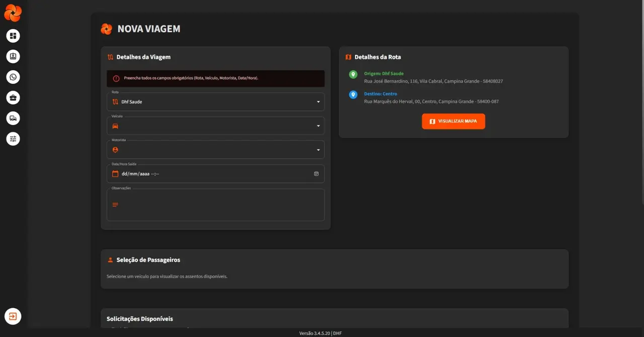The height and width of the screenshot is (337, 644).
Task: Click the logout icon at sidebar bottom
Action: point(13,316)
